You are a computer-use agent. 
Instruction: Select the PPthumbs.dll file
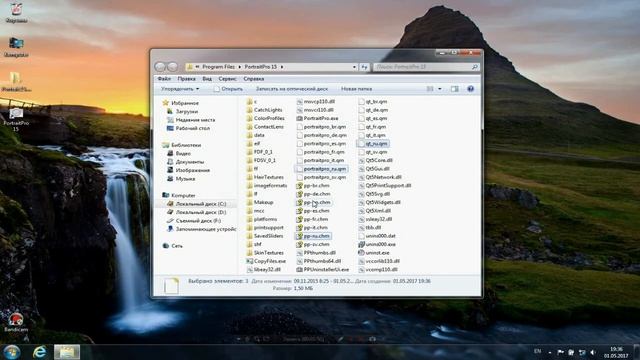tap(316, 253)
